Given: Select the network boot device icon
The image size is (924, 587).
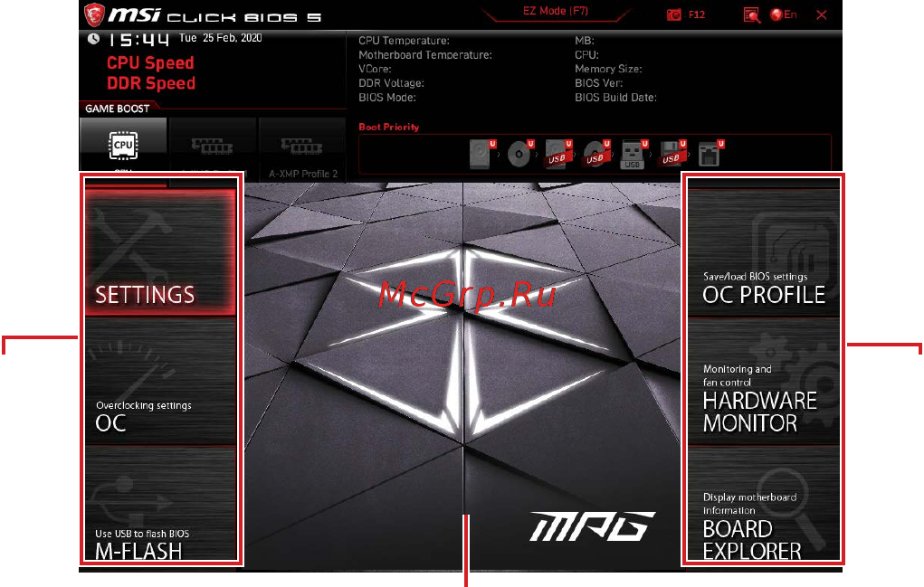Looking at the screenshot, I should 710,155.
